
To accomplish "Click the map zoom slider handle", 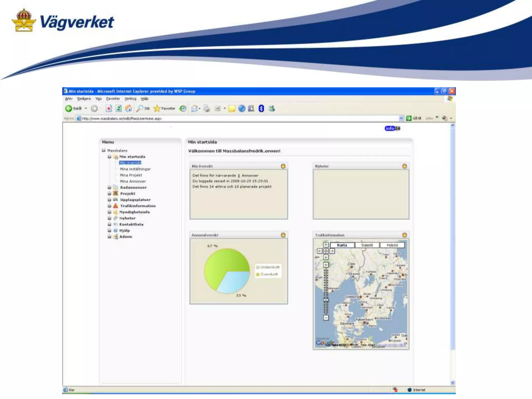I will click(326, 300).
